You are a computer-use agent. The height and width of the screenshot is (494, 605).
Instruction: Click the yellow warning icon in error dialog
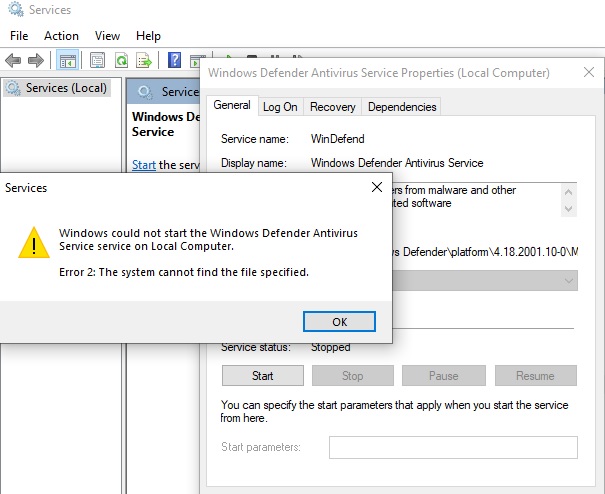pyautogui.click(x=34, y=242)
